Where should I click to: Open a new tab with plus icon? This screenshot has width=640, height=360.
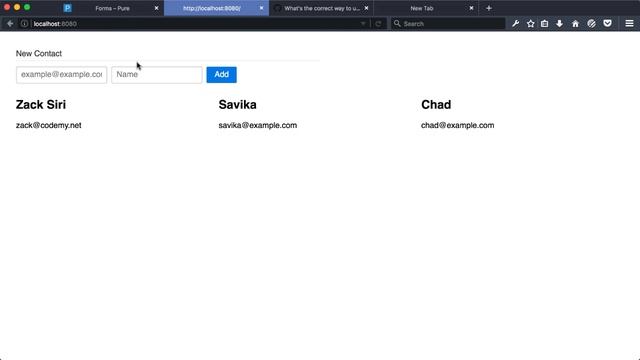click(489, 8)
